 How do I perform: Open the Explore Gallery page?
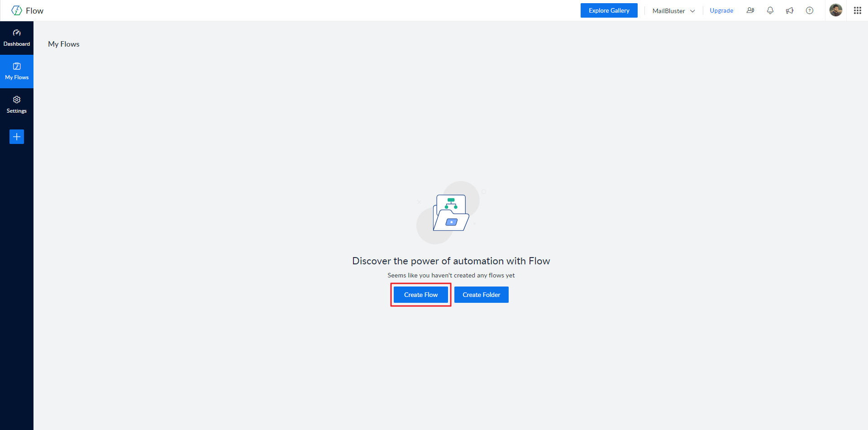click(609, 10)
